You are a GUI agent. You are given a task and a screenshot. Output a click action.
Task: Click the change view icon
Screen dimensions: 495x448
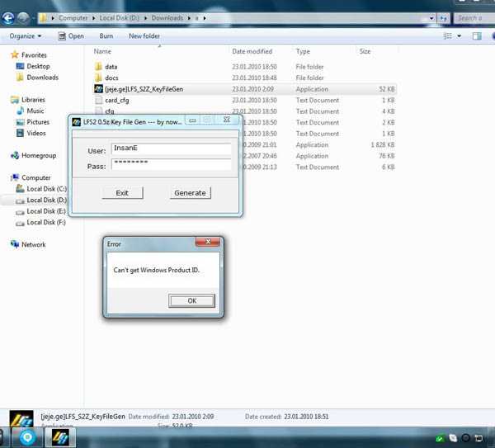(448, 36)
